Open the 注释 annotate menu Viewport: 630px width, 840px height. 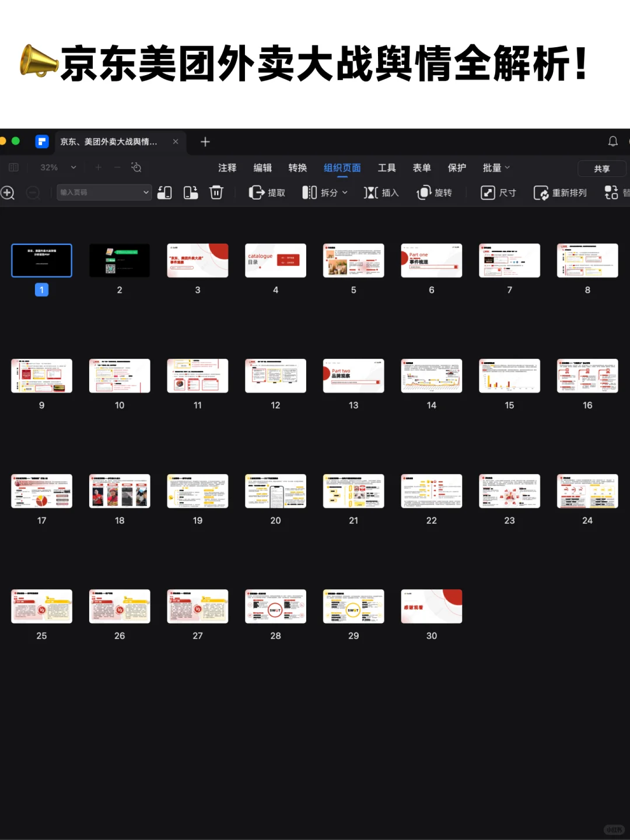click(x=228, y=167)
